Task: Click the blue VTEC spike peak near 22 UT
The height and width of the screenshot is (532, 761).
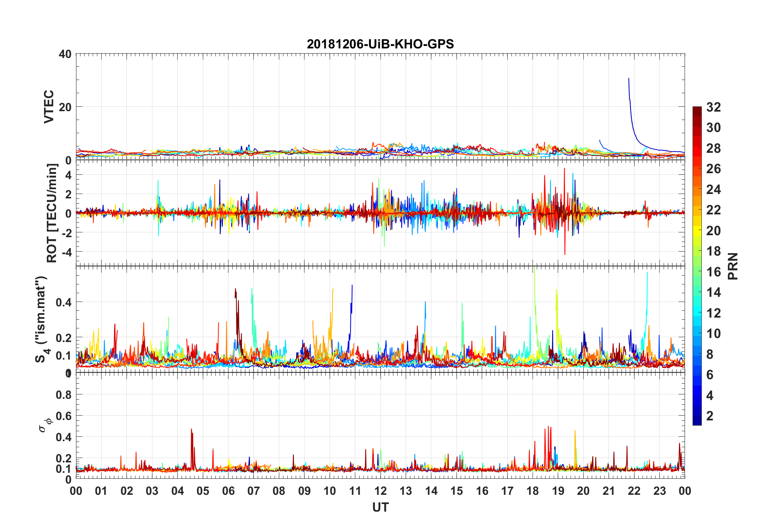Action: tap(629, 79)
